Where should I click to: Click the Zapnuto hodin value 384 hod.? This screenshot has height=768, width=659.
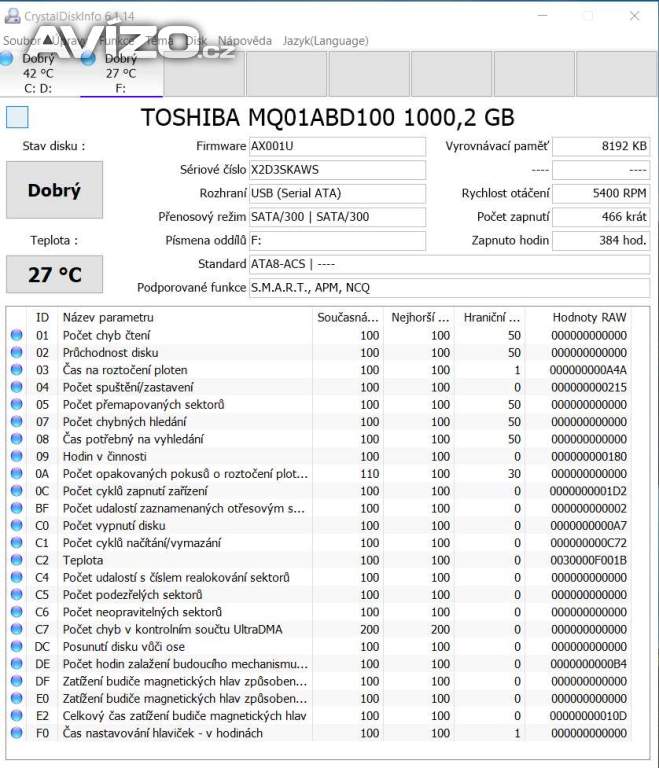pyautogui.click(x=601, y=240)
